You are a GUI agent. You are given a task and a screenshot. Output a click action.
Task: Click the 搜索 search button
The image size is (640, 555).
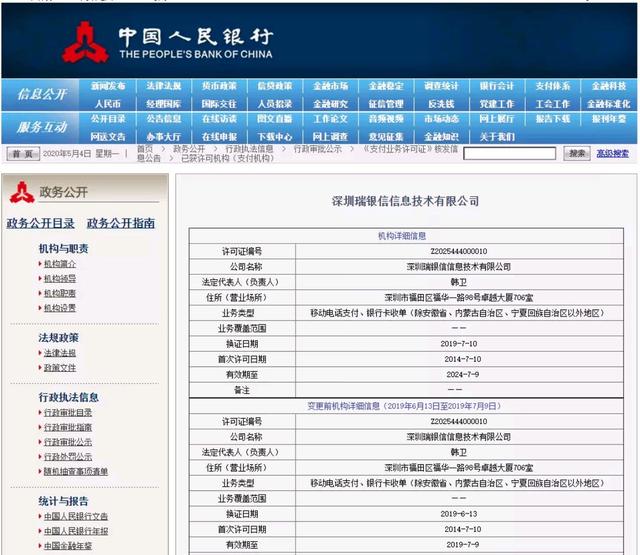(577, 153)
